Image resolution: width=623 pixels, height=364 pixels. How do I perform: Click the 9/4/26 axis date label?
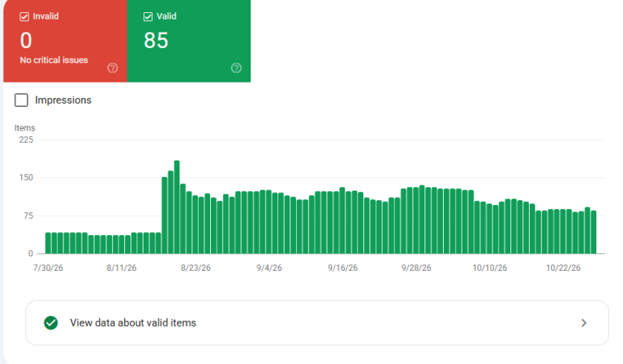click(269, 268)
